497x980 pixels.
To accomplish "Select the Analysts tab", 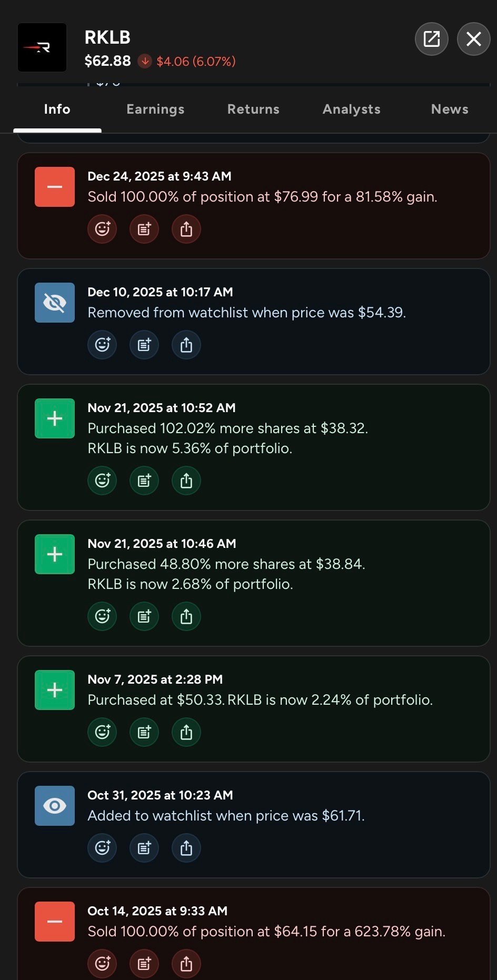I will tap(351, 109).
